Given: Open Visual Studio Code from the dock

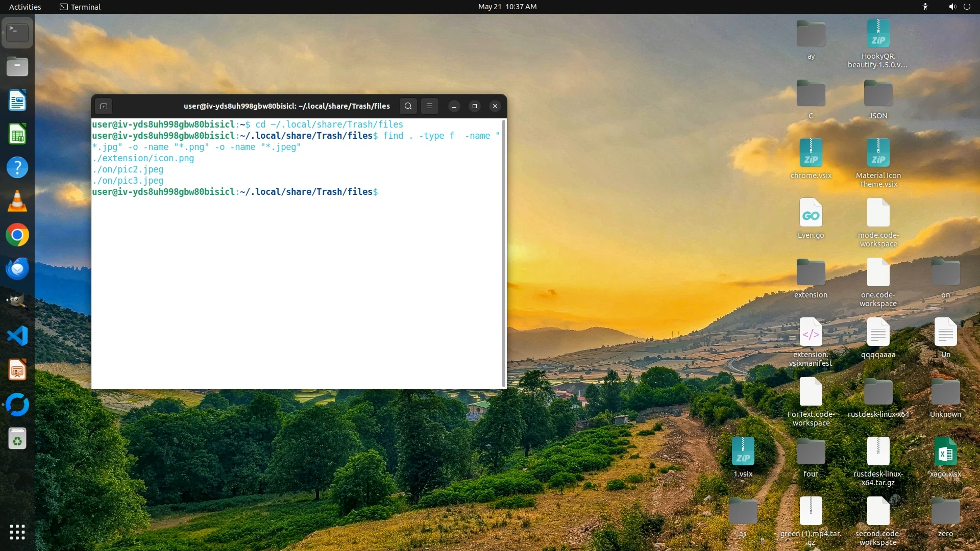Looking at the screenshot, I should click(x=17, y=336).
